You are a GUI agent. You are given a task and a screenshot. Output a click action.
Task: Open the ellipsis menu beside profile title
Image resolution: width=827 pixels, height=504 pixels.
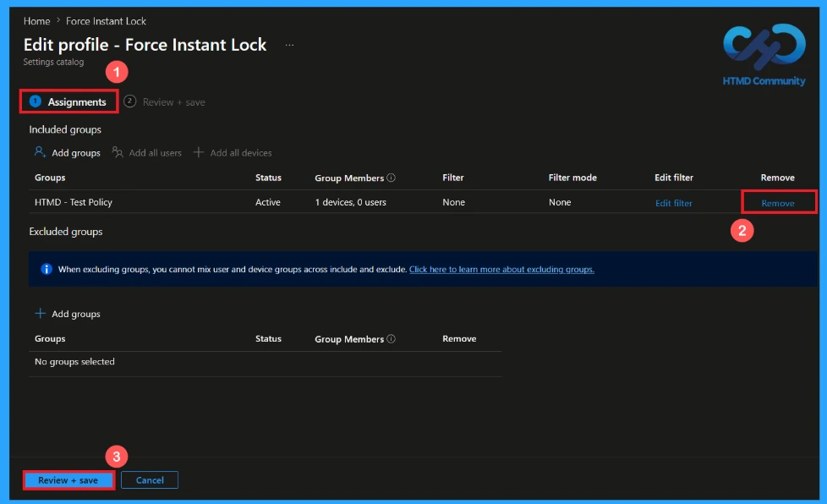289,46
